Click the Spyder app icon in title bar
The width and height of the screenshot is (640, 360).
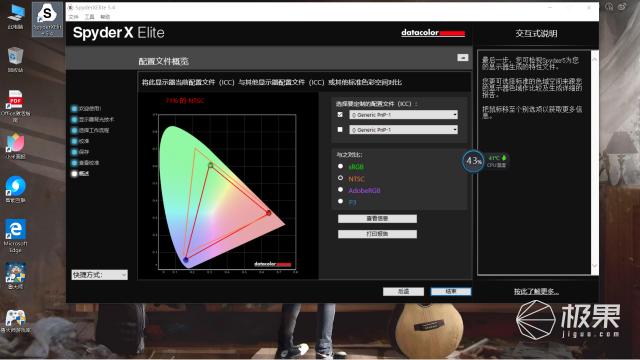70,7
